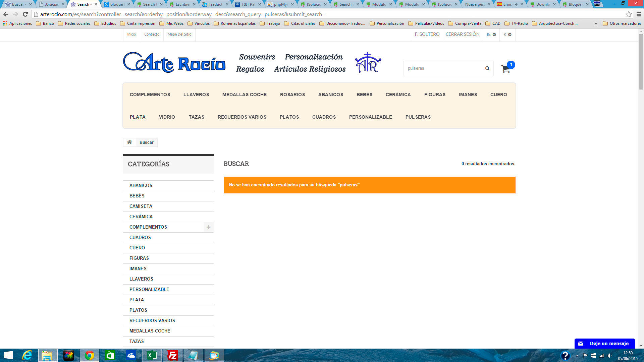Open FileZilla from the taskbar

(x=173, y=355)
